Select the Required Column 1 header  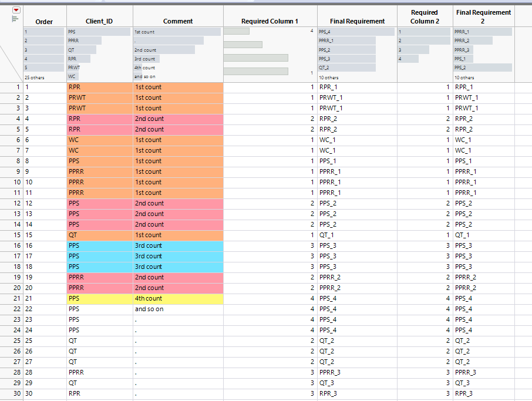click(x=270, y=21)
